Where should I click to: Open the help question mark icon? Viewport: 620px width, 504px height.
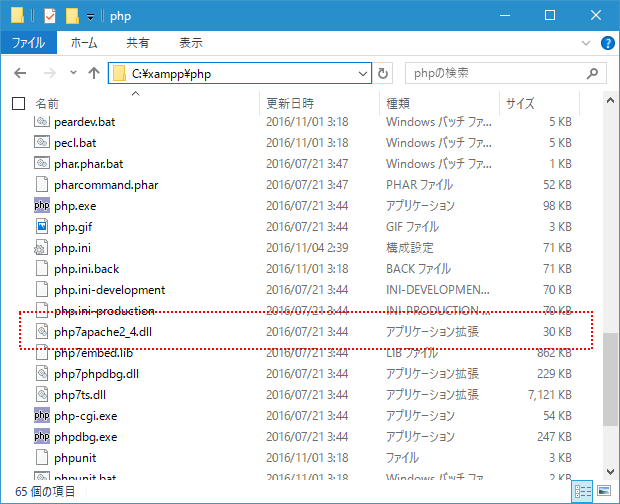coord(607,43)
